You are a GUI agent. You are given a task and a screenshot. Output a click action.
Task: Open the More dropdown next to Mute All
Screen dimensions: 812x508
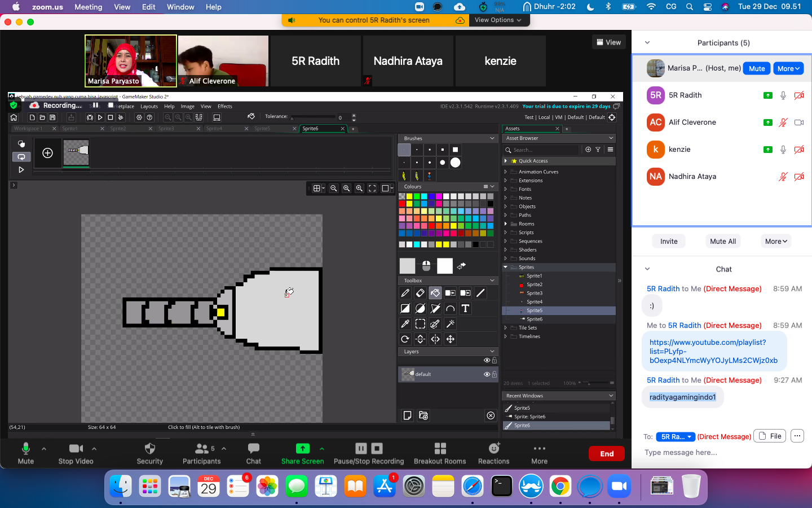(776, 241)
